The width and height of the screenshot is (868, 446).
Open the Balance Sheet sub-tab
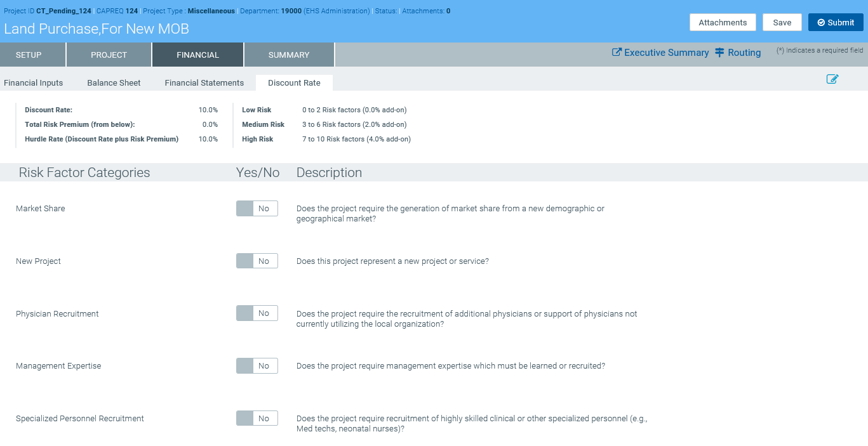pyautogui.click(x=114, y=83)
